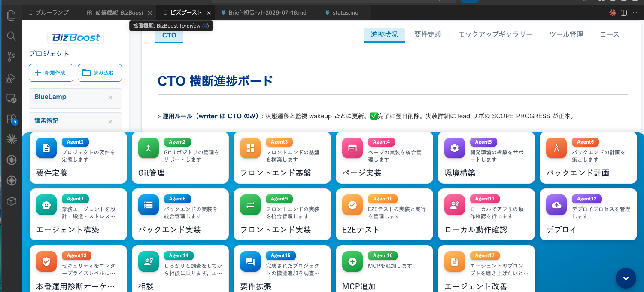Viewport: 644px width, 292px height.
Task: Select the モックアップギャラリー tab
Action: tap(495, 34)
